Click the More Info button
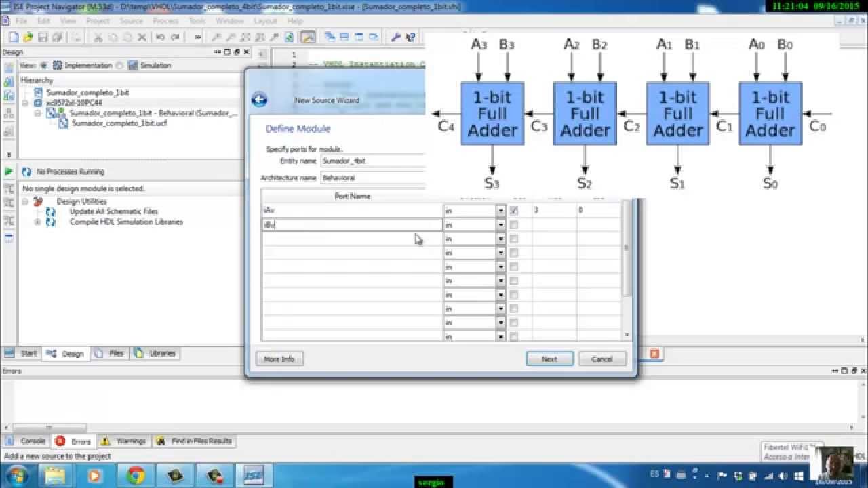Image resolution: width=868 pixels, height=488 pixels. 279,359
